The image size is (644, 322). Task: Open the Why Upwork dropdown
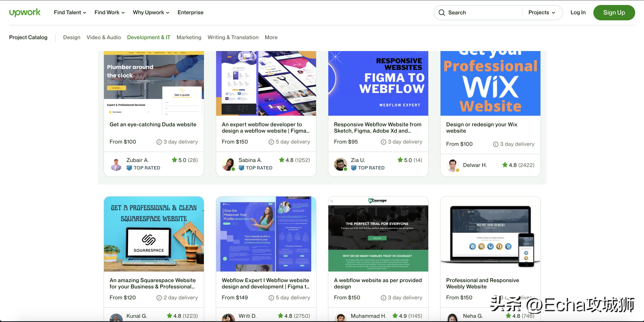pos(151,12)
